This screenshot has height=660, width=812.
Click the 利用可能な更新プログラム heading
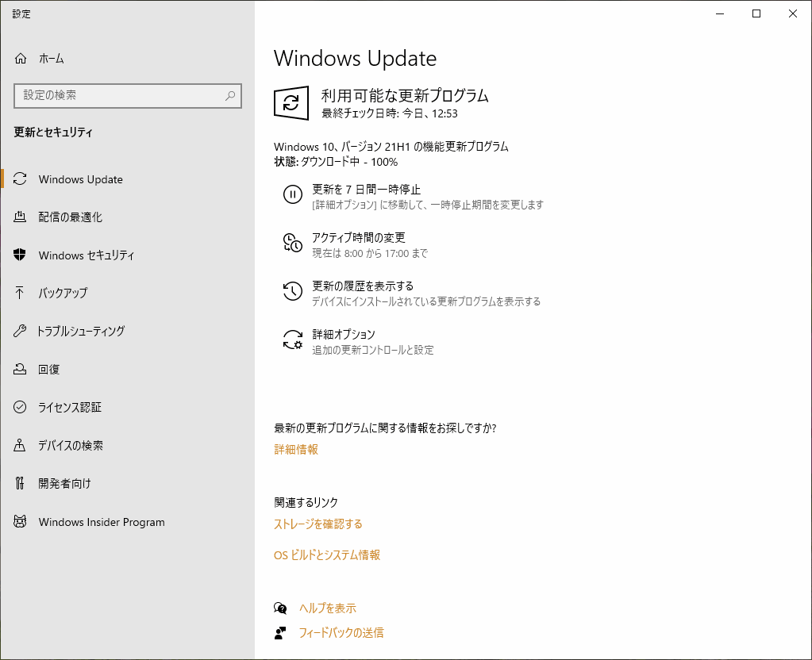tap(405, 96)
